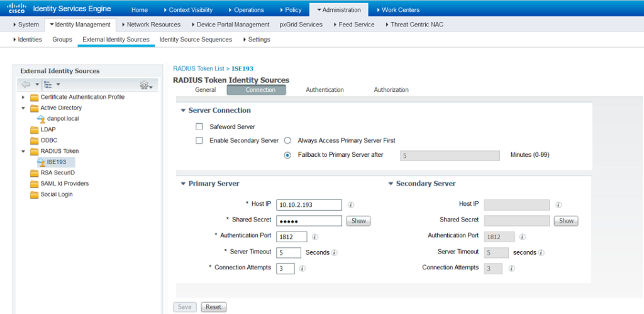Open the Context Visibility menu
This screenshot has width=644, height=314.
pyautogui.click(x=188, y=10)
